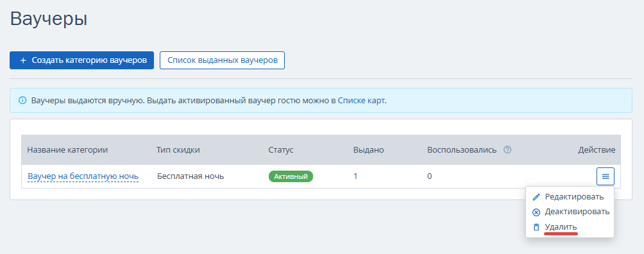Click the Статус column header

[x=281, y=150]
